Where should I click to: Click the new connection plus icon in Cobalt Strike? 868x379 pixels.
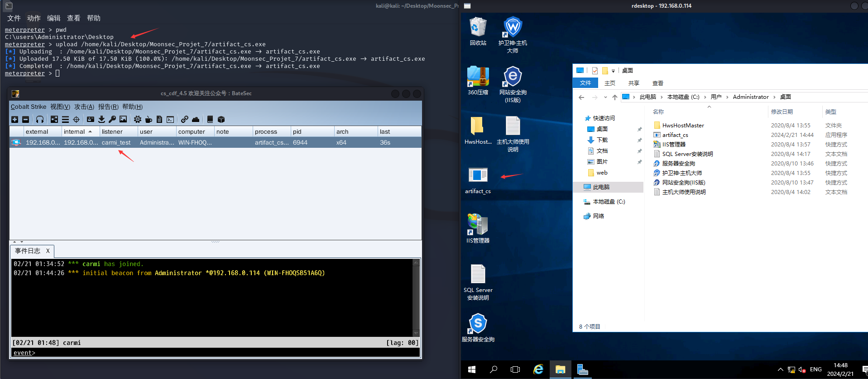(15, 120)
